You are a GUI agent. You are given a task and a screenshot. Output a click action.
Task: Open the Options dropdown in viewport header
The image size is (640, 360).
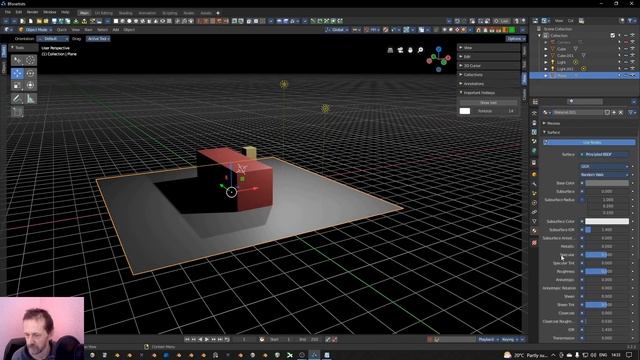pyautogui.click(x=516, y=39)
